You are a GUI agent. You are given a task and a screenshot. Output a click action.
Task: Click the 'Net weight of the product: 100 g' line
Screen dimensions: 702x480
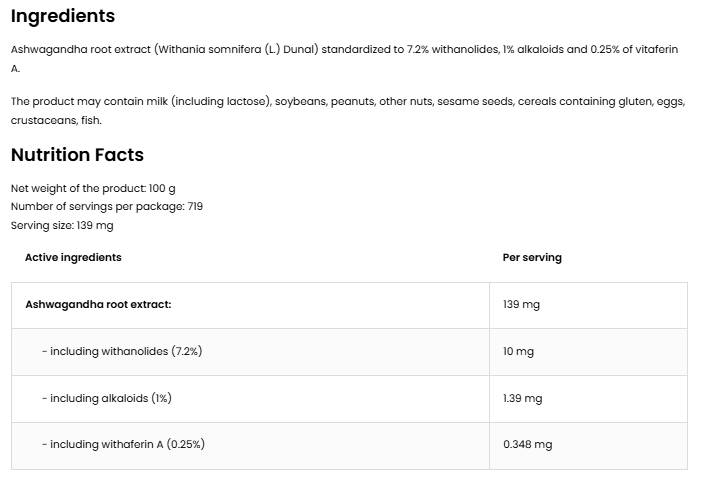[93, 188]
